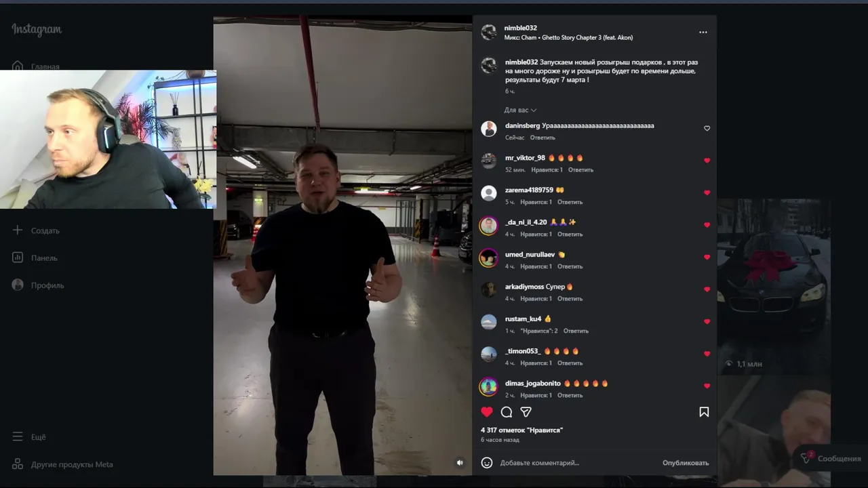Go to "Создать" in sidebar

[36, 230]
